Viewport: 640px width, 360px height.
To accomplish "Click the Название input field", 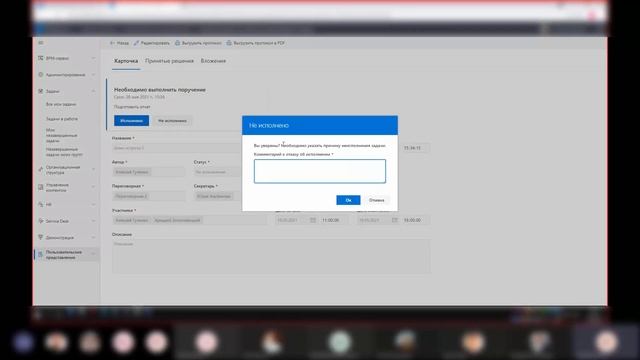I will point(177,148).
